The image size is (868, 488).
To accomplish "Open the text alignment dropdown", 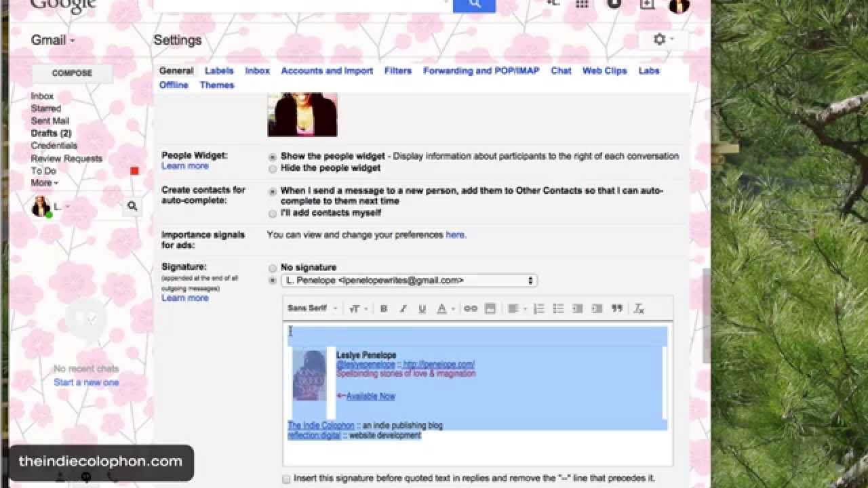I will [517, 308].
